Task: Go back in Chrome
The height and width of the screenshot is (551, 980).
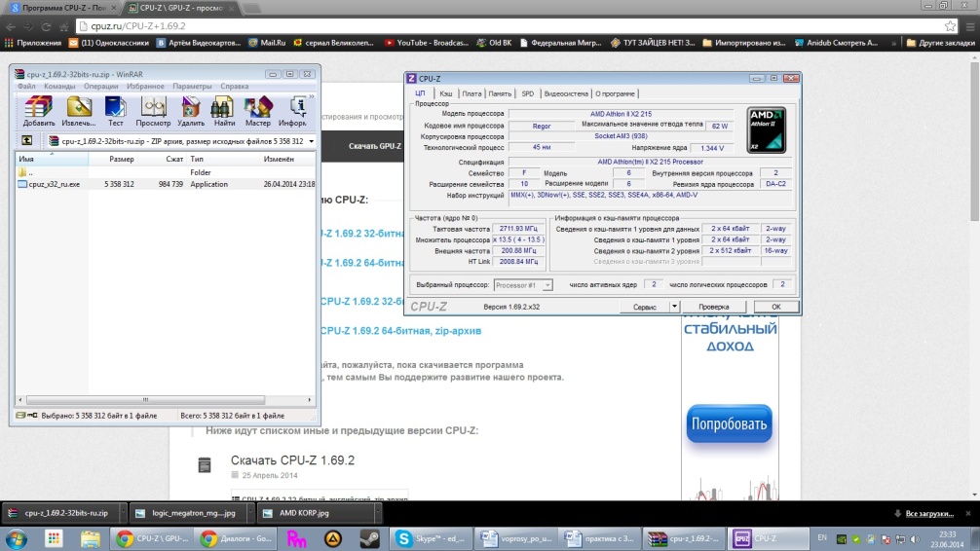Action: tap(11, 26)
